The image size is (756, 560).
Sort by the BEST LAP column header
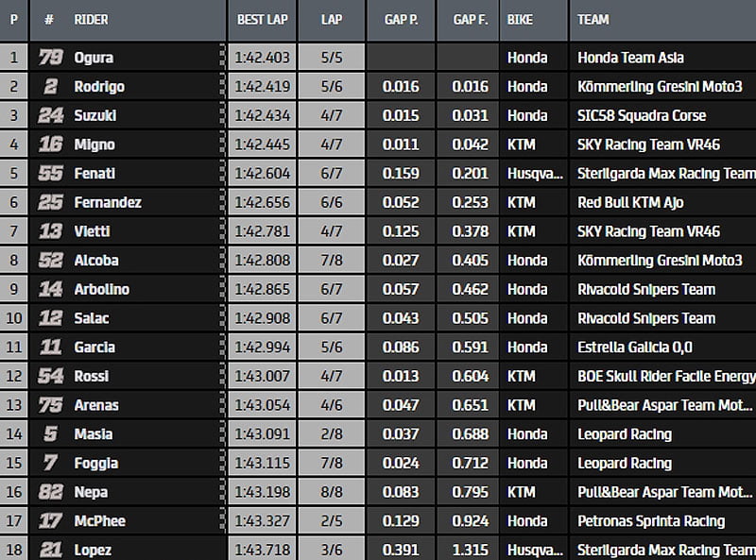[x=262, y=19]
